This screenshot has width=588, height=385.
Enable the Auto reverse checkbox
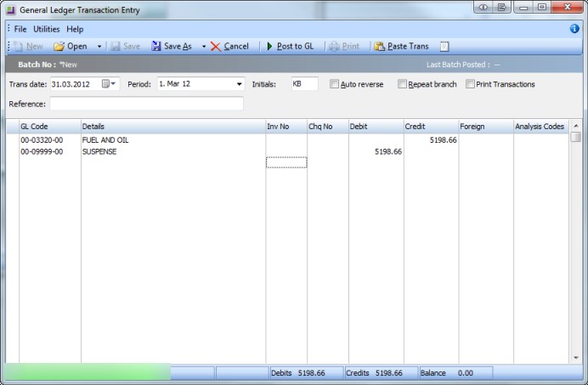(x=334, y=84)
